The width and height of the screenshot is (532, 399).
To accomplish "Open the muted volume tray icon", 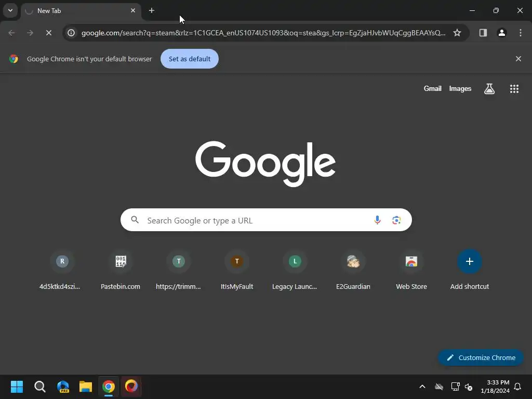I will click(x=469, y=387).
